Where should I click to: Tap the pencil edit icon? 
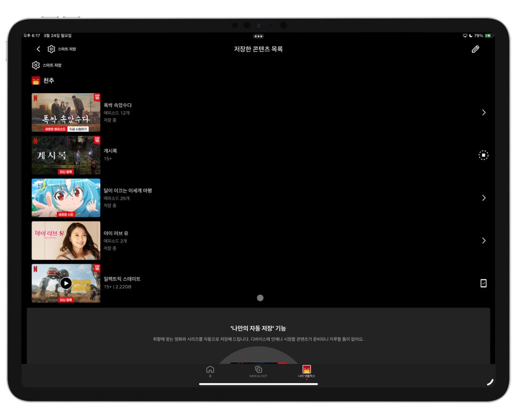pos(475,49)
